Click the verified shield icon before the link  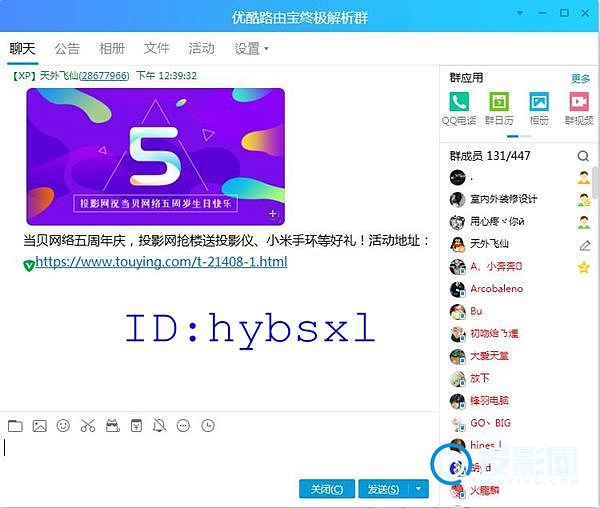tap(29, 265)
